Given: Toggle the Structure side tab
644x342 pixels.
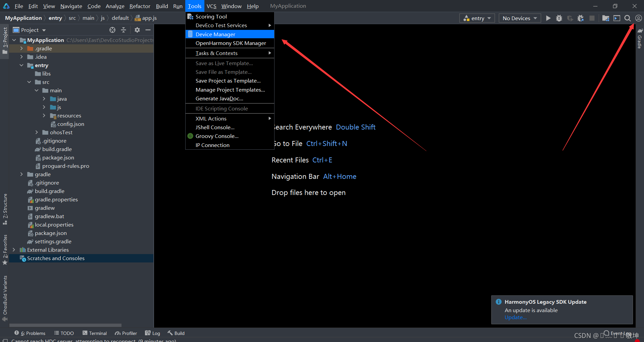Looking at the screenshot, I should pos(5,209).
